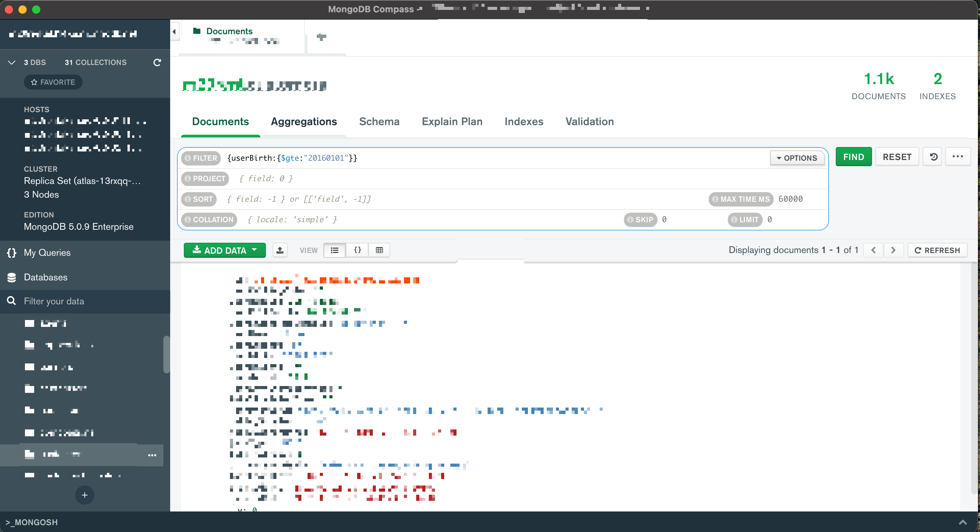The height and width of the screenshot is (532, 980).
Task: Collapse the connection details chevron
Action: pos(12,63)
